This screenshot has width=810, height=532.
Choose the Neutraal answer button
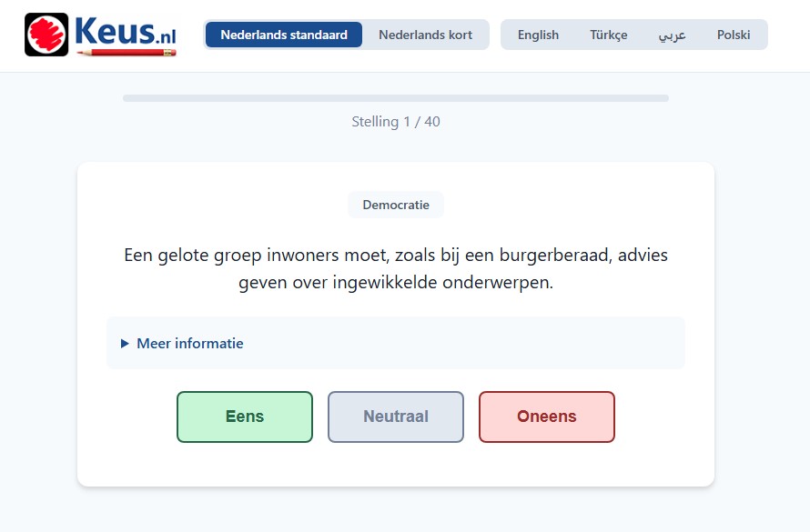396,417
